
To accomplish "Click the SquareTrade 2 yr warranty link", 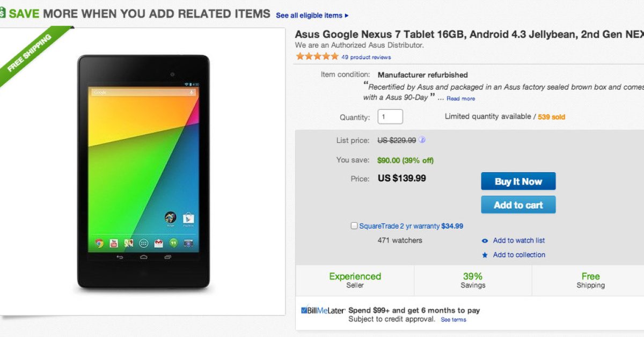I will (399, 226).
